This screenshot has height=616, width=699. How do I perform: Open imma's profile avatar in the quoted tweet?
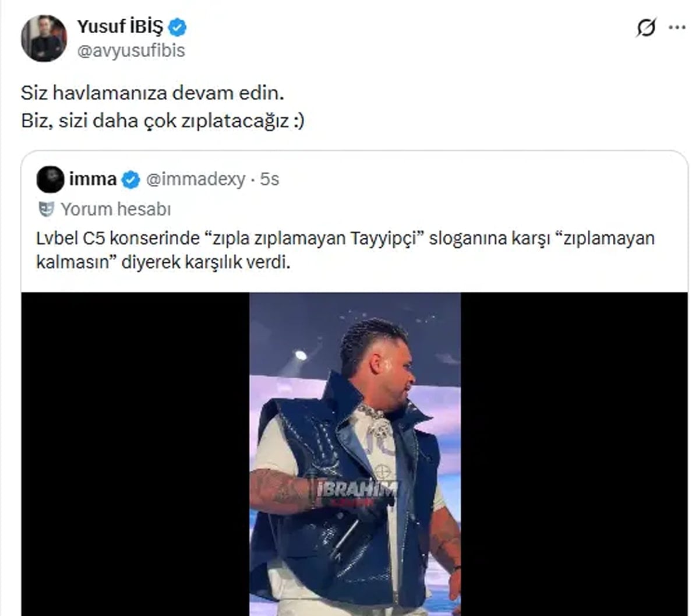point(50,179)
